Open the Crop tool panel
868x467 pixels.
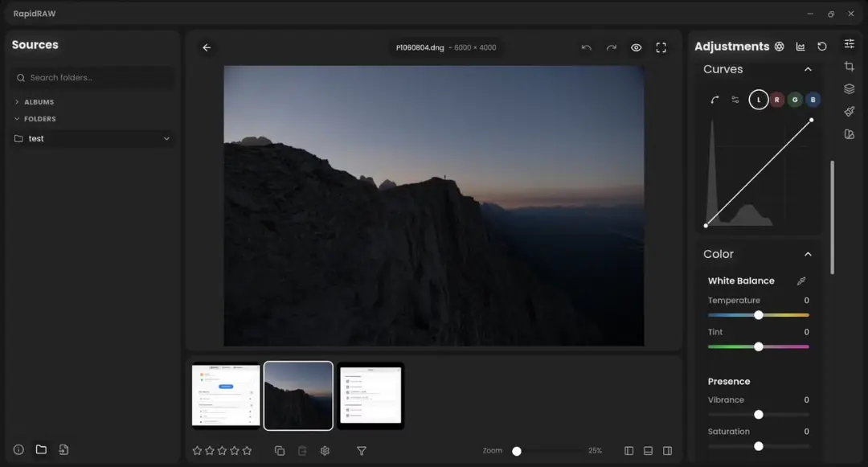click(x=850, y=67)
